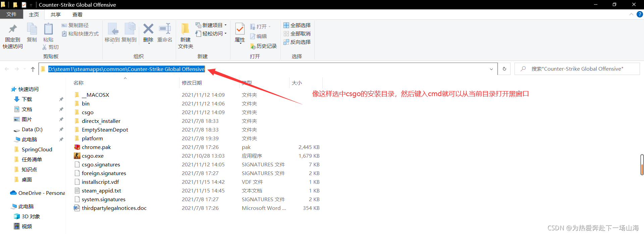Viewport: 644px width, 234px height.
Task: Select installscript.vdf file
Action: coord(100,182)
